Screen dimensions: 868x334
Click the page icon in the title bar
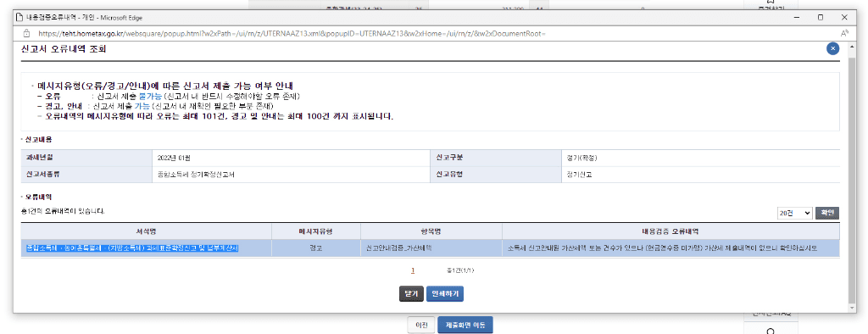point(20,17)
